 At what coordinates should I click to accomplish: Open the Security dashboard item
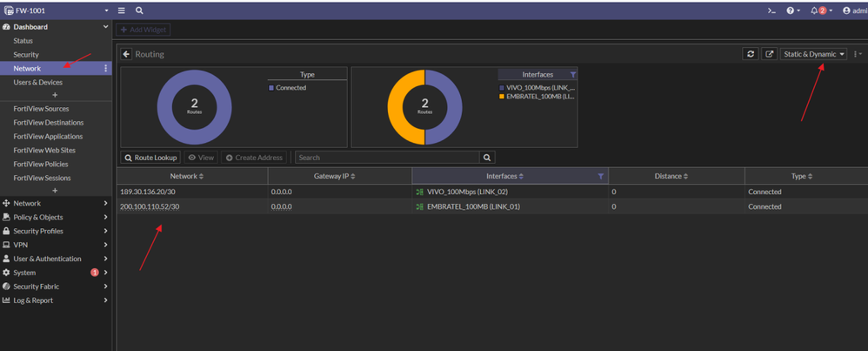[26, 54]
